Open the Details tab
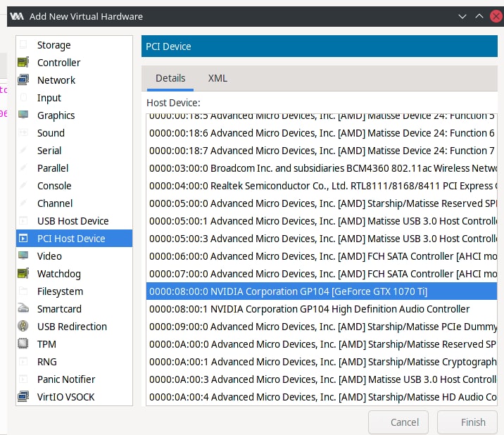Screen dimensions: 504x435 tap(170, 78)
